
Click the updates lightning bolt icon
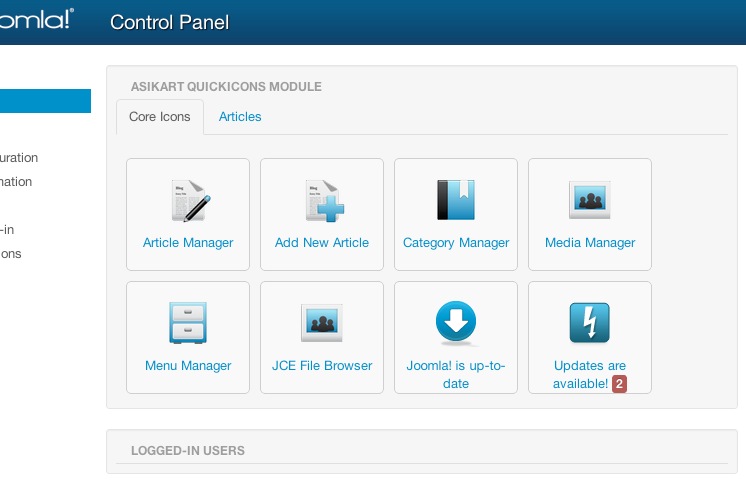pos(590,323)
